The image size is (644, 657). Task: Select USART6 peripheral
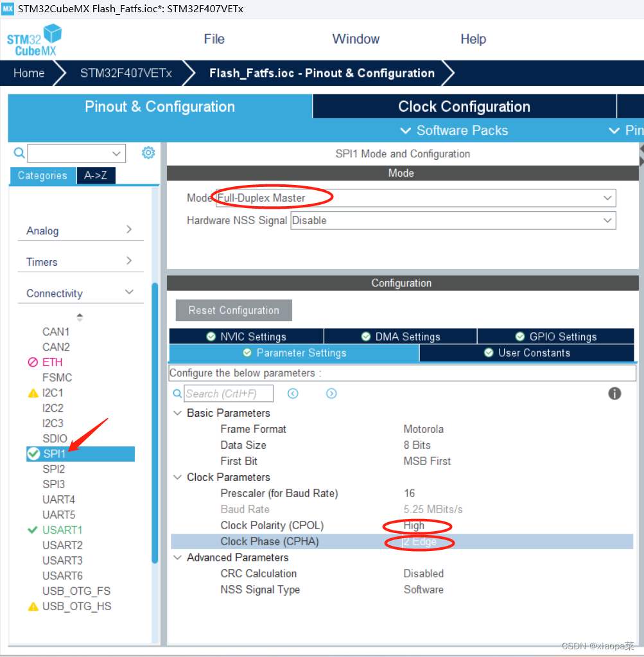click(x=62, y=575)
